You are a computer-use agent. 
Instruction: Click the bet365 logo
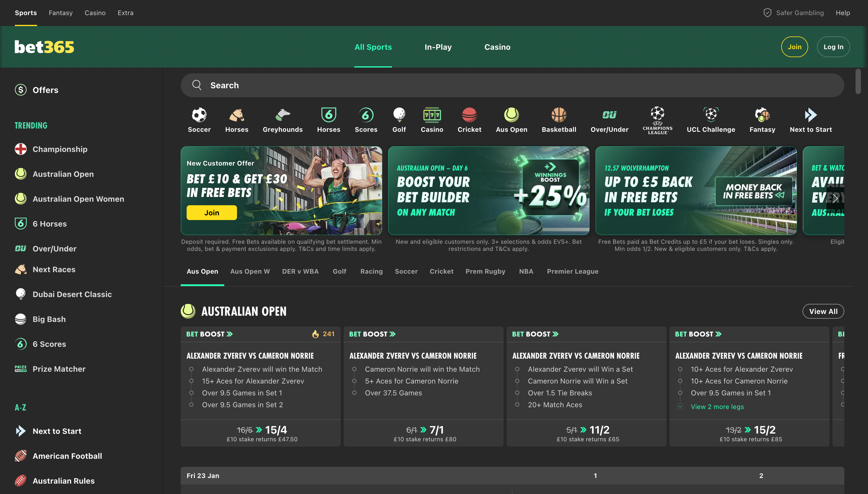[44, 46]
